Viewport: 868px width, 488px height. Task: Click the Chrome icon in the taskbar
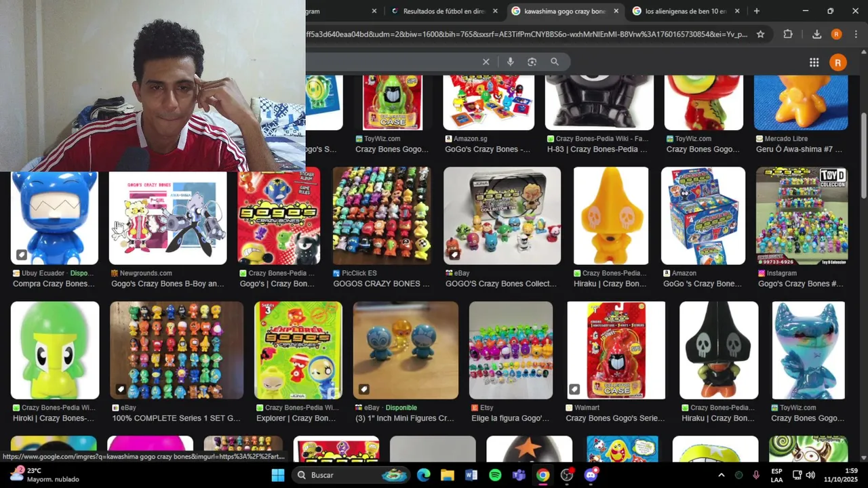[x=542, y=475]
